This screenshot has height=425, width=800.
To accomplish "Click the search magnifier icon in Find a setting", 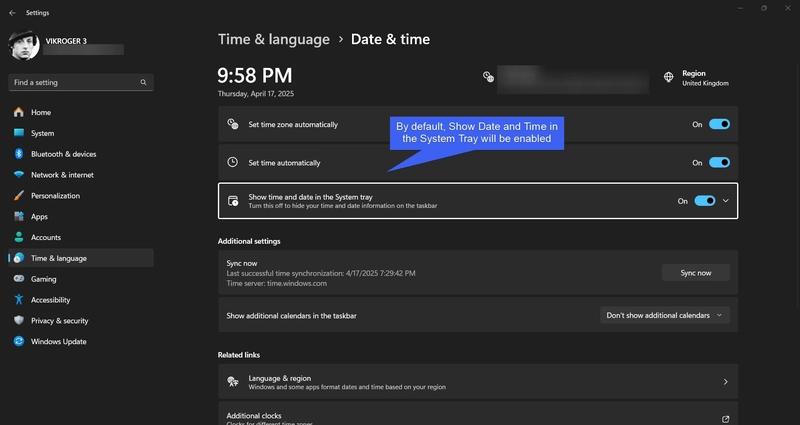I will pyautogui.click(x=144, y=82).
